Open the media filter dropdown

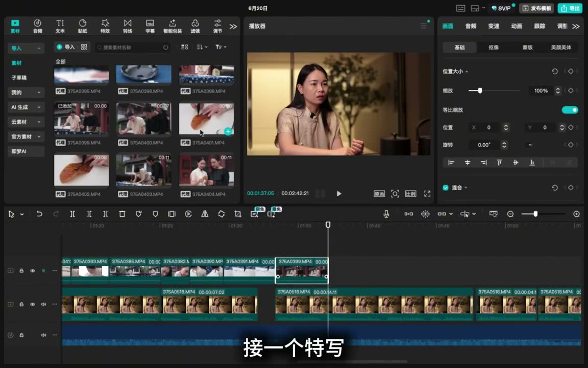(x=221, y=47)
